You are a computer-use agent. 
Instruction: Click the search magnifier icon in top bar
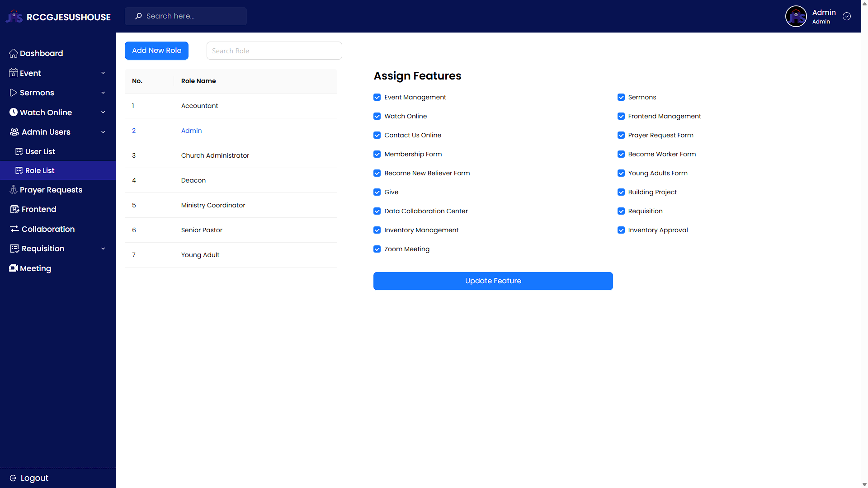tap(138, 16)
